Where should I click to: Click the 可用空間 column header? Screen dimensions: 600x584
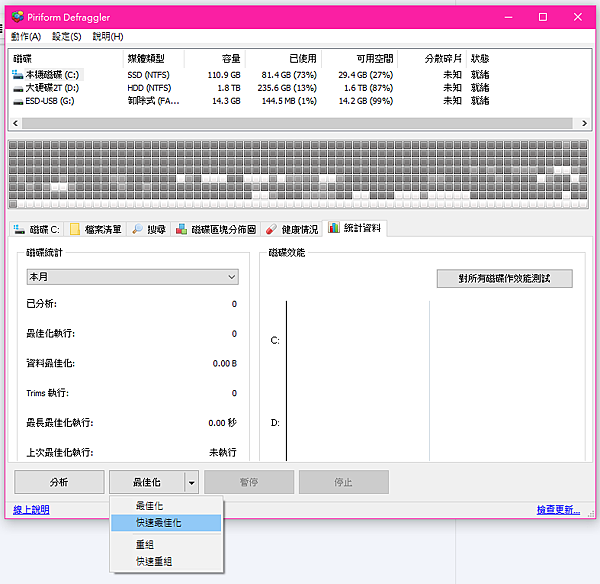359,59
